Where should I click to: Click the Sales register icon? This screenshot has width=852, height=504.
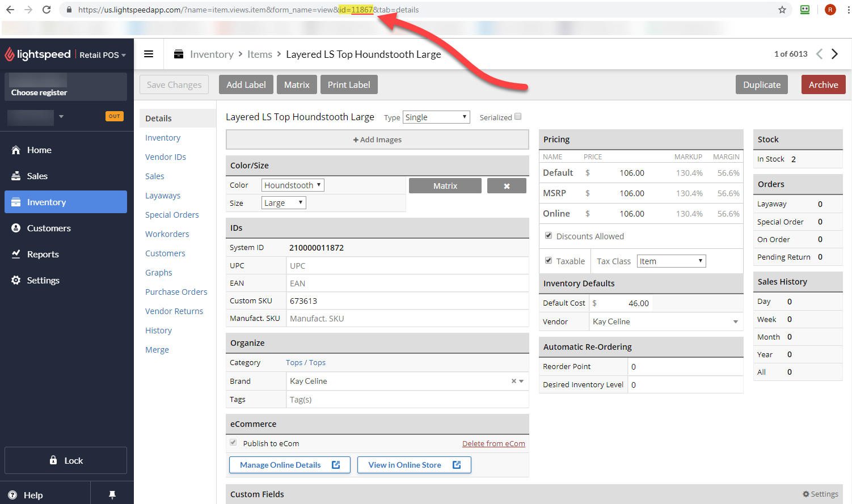click(x=16, y=176)
